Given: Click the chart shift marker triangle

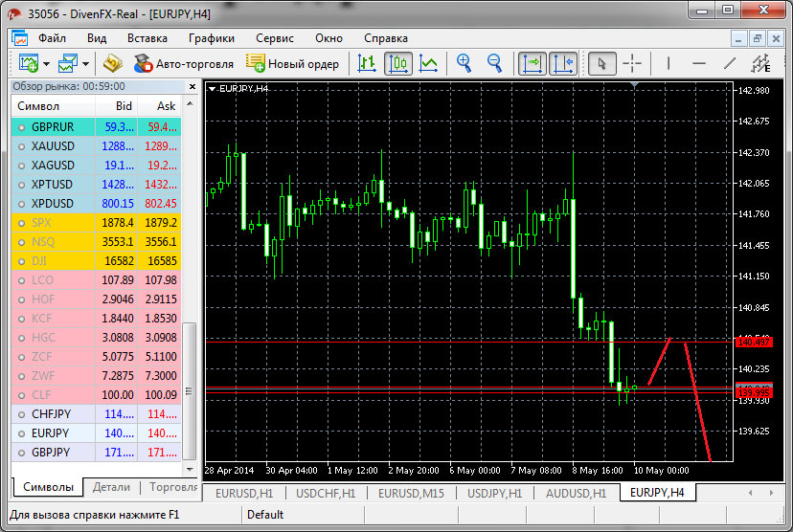Looking at the screenshot, I should point(634,85).
